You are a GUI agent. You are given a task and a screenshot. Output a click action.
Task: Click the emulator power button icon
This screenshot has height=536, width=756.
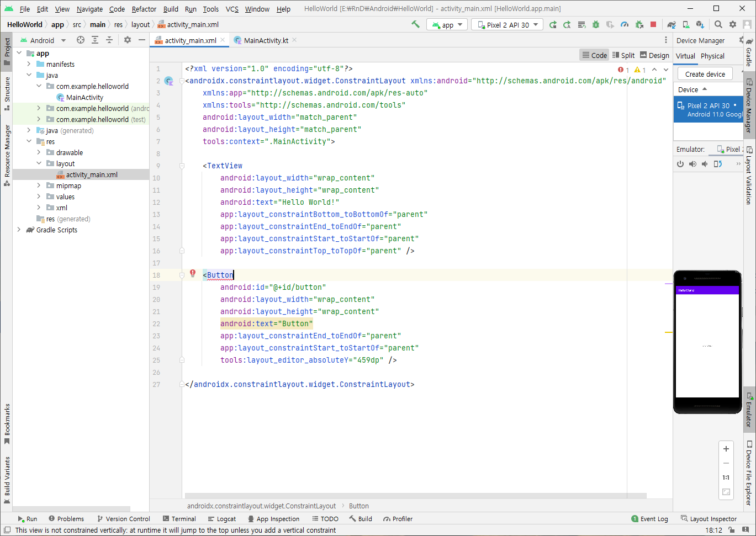pyautogui.click(x=680, y=164)
